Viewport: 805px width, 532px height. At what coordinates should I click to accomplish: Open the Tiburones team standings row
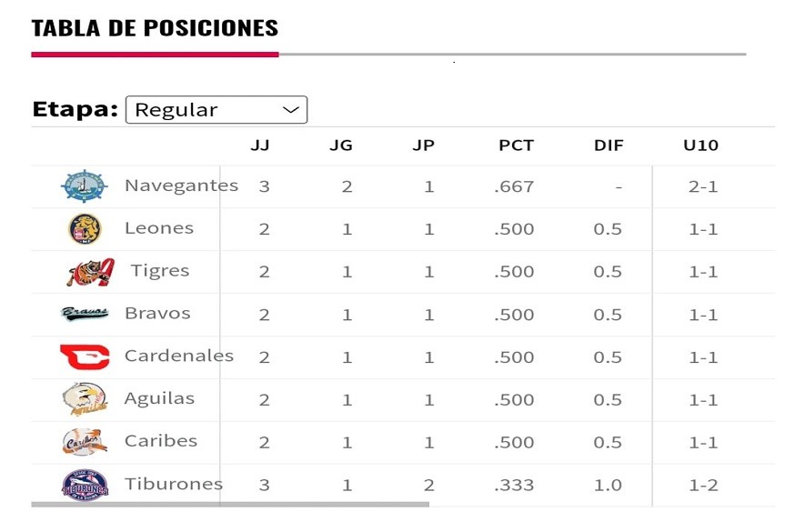pos(171,484)
